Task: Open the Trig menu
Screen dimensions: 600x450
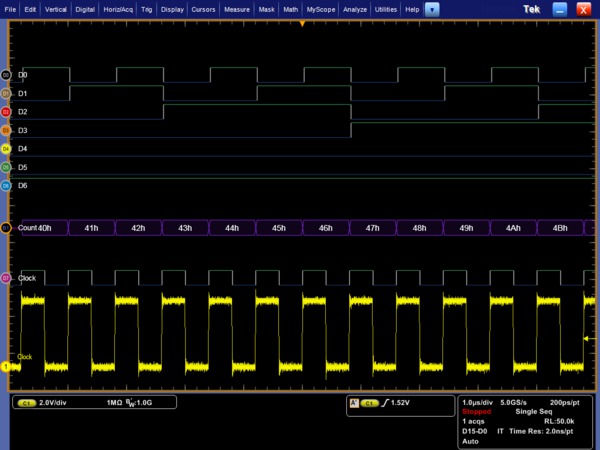Action: click(147, 8)
